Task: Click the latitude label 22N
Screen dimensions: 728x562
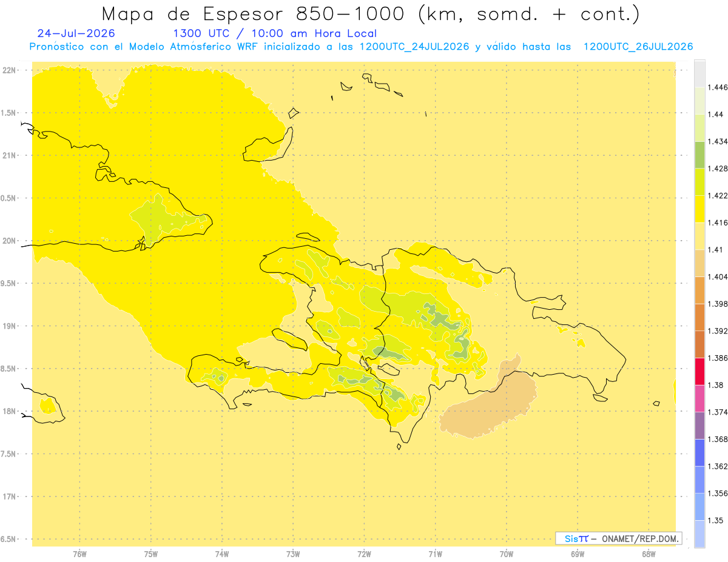Action: pyautogui.click(x=10, y=70)
